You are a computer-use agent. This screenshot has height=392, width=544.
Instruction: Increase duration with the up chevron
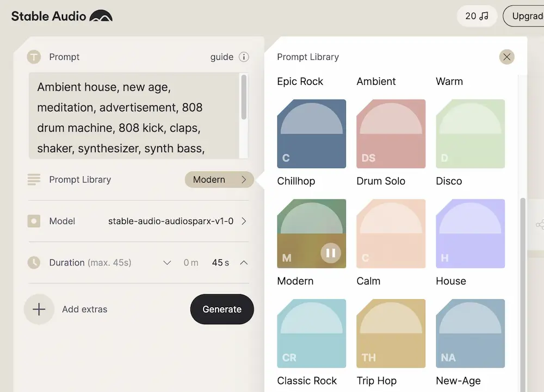(244, 263)
